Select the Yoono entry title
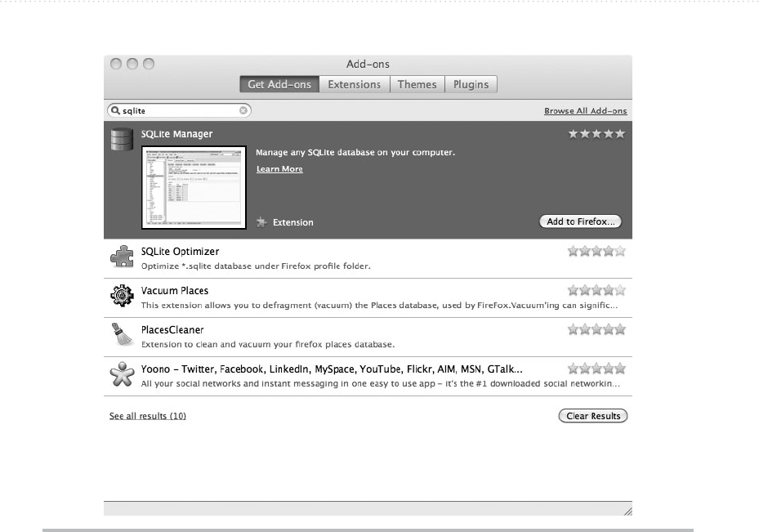 pos(332,369)
